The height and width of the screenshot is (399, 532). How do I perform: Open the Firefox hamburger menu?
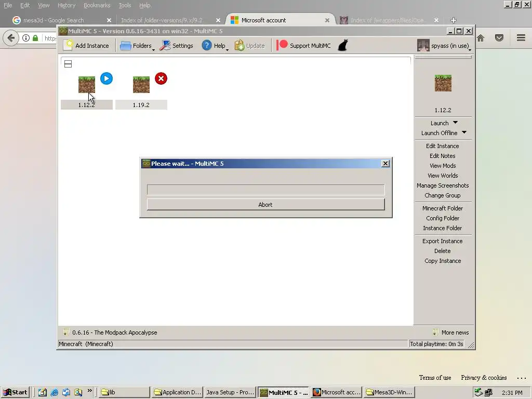point(521,37)
